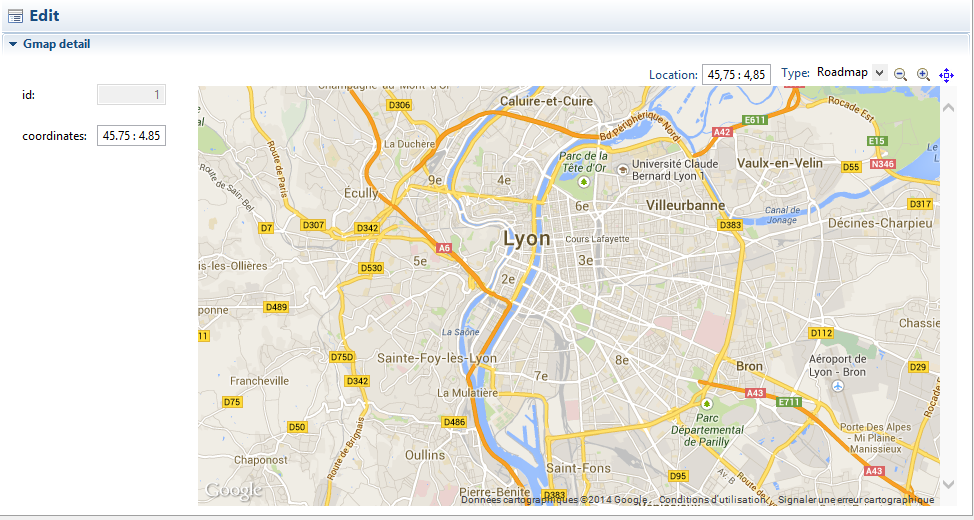Click the coordinates text field

click(131, 135)
